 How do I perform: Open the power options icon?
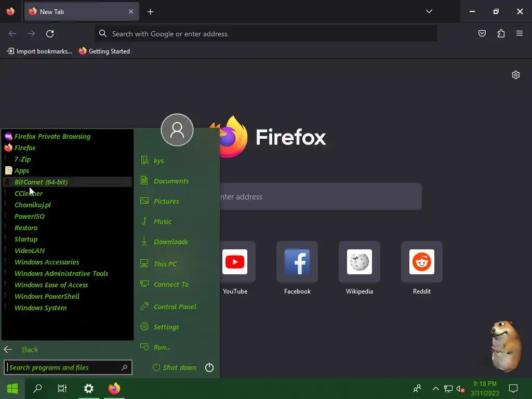209,367
